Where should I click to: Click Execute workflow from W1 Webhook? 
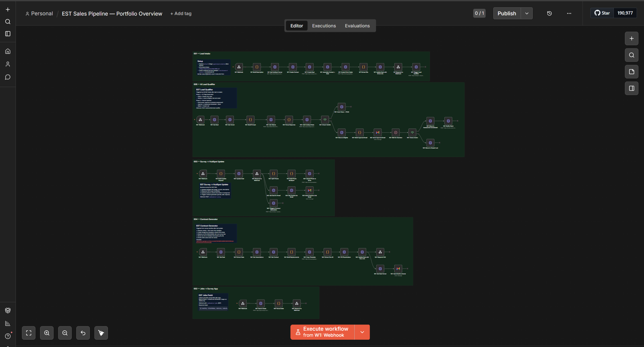point(322,332)
